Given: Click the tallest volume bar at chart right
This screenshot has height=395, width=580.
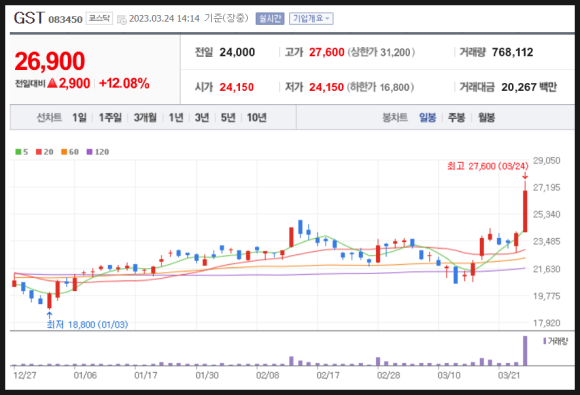Looking at the screenshot, I should click(525, 351).
